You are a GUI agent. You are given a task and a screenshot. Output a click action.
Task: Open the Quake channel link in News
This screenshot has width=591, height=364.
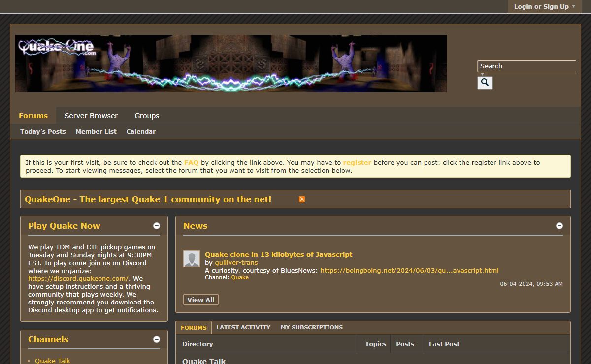point(240,277)
